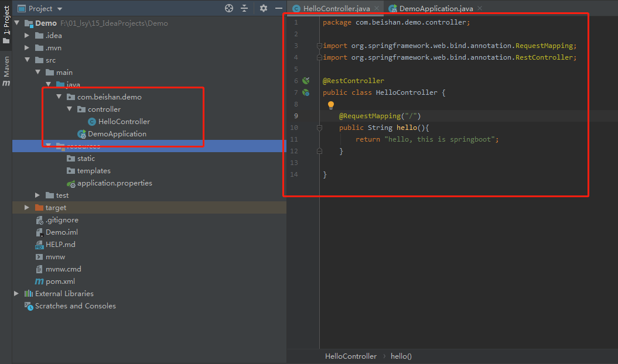Select the HelloController.java editor tab
This screenshot has width=618, height=364.
tap(336, 8)
